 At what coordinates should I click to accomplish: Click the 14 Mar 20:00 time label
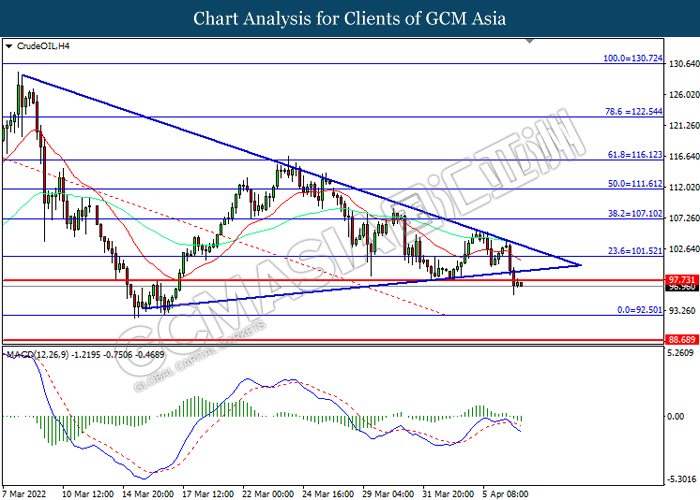[x=148, y=494]
